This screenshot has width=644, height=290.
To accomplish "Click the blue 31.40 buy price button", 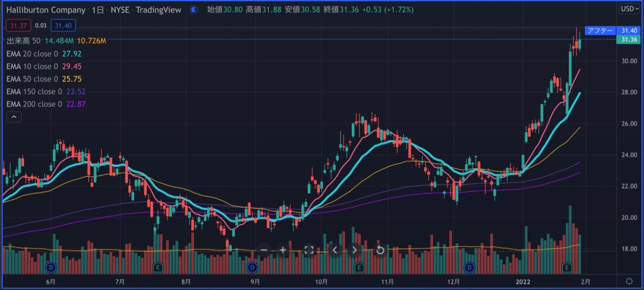I will pos(63,26).
